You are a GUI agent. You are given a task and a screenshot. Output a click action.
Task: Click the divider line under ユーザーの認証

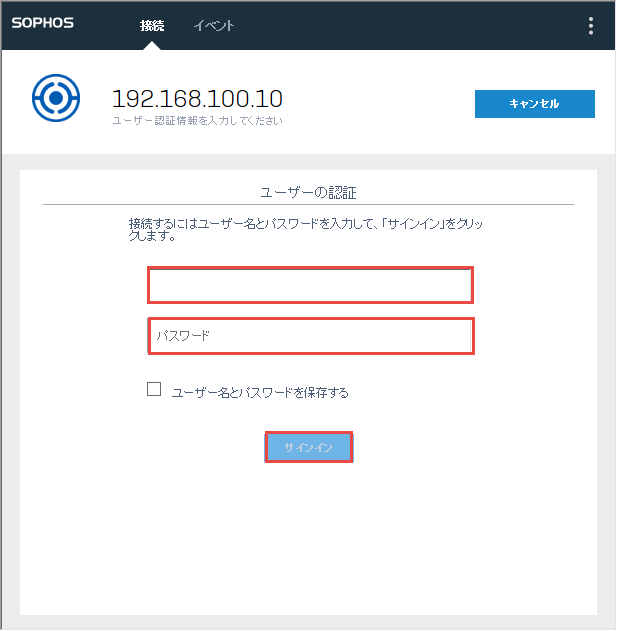click(x=308, y=204)
